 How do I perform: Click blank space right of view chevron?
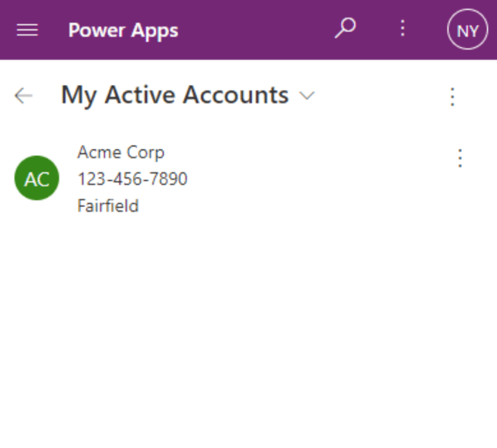click(375, 96)
